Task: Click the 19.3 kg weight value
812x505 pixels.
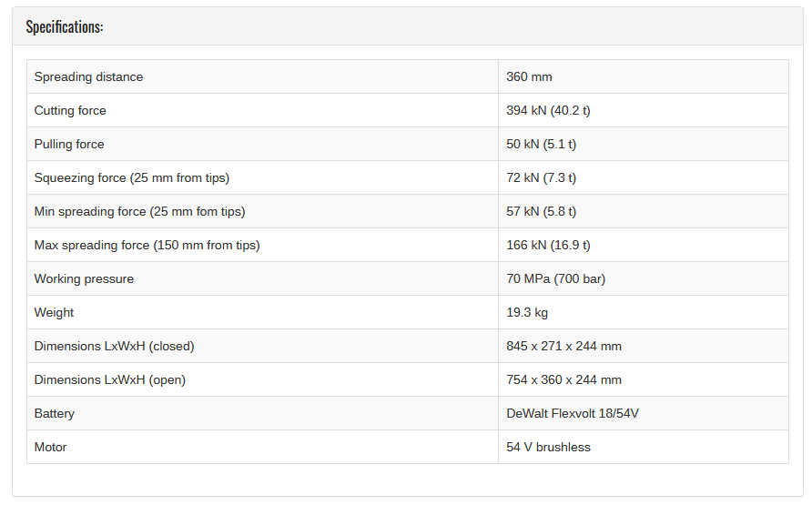Action: pyautogui.click(x=527, y=312)
